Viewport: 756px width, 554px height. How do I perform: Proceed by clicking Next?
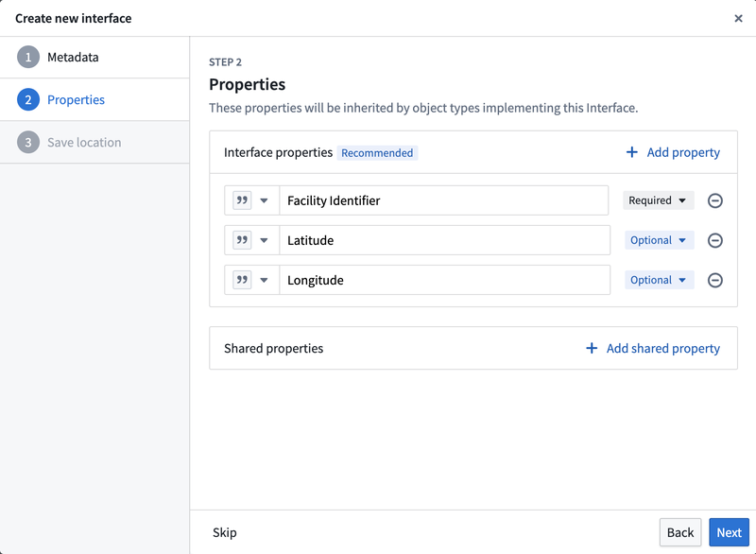click(x=729, y=531)
